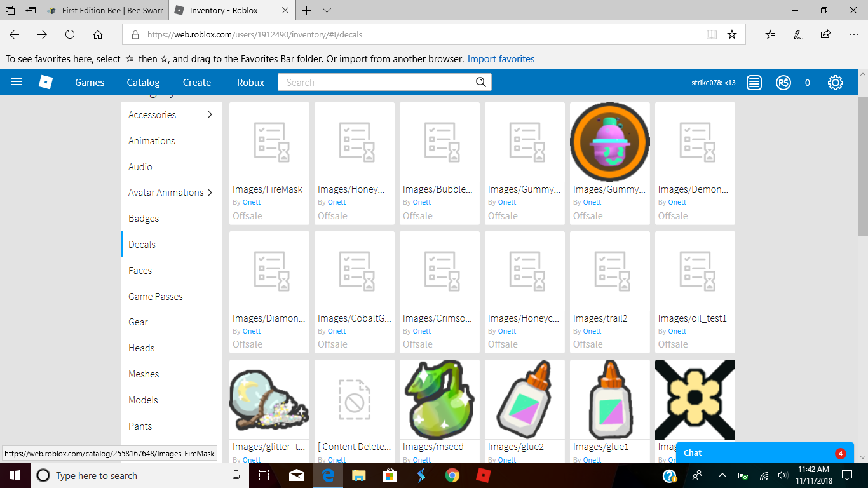Open Robux in Roblox navigation
Image resolution: width=868 pixels, height=488 pixels.
tap(250, 83)
